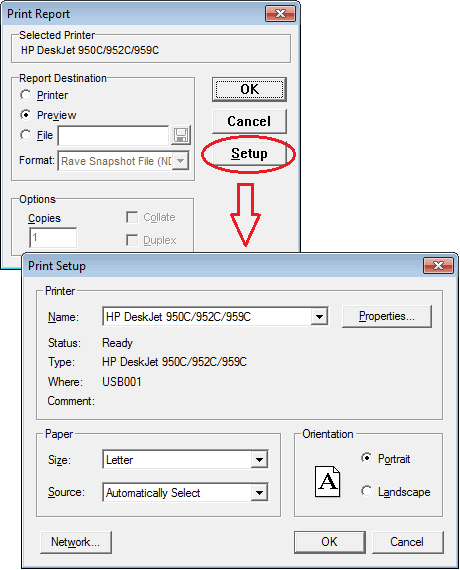
Task: Open the Format dropdown for Rave Snapshot File
Action: tap(180, 161)
